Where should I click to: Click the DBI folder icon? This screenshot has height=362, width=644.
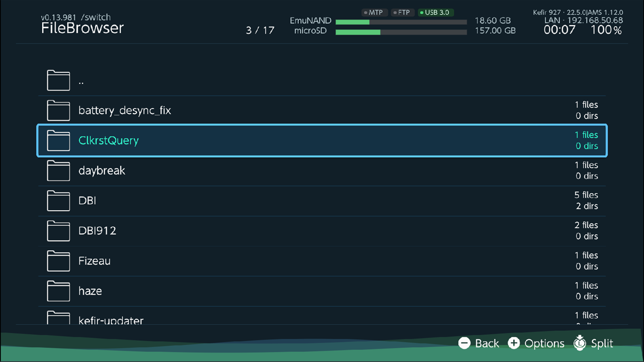point(58,201)
